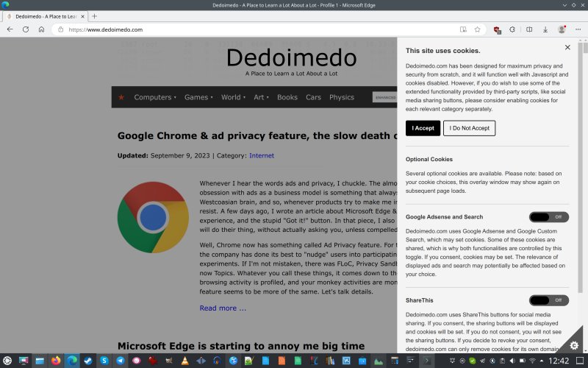Open the Cars section in site menu
The width and height of the screenshot is (588, 368).
coord(313,97)
